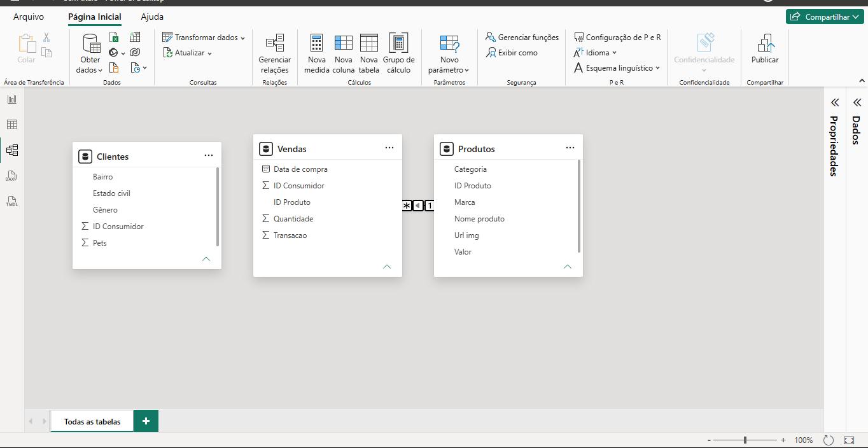Open Gerenciar funções

[522, 38]
